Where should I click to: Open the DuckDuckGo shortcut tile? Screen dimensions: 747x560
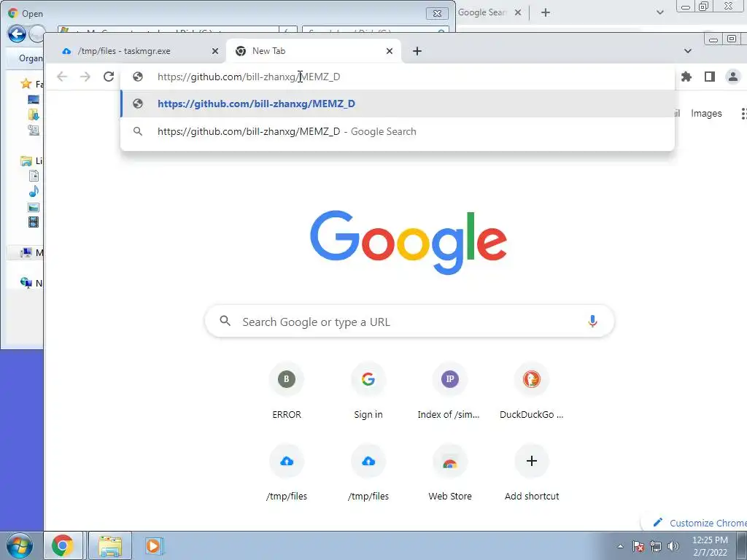click(531, 392)
